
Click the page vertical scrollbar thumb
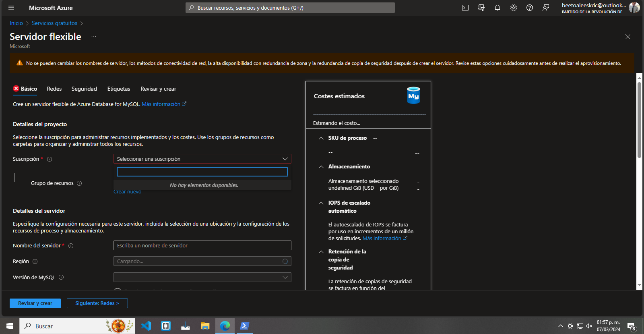pyautogui.click(x=639, y=120)
